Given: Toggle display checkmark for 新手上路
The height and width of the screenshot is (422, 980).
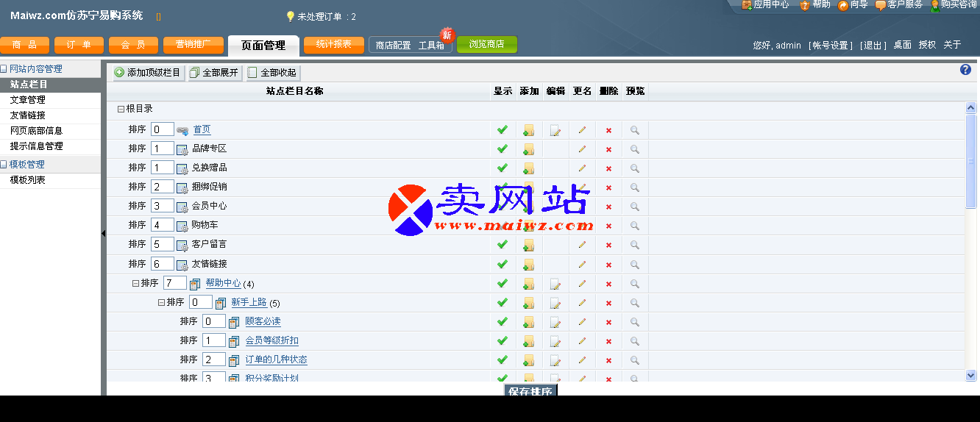Looking at the screenshot, I should (x=503, y=301).
